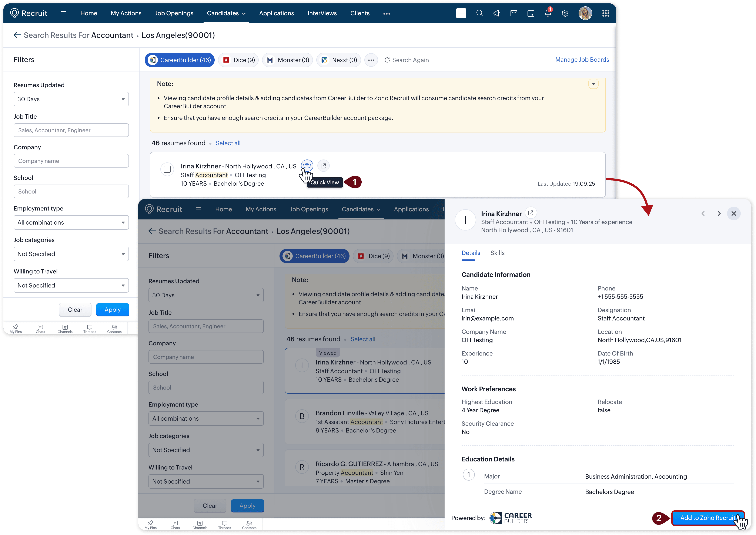Open the apps grid launcher icon

pyautogui.click(x=605, y=13)
